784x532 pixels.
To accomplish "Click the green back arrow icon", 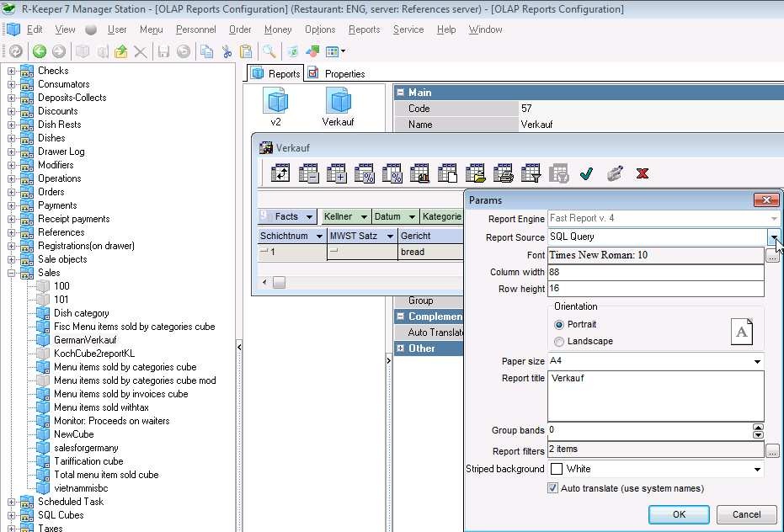I will point(39,51).
